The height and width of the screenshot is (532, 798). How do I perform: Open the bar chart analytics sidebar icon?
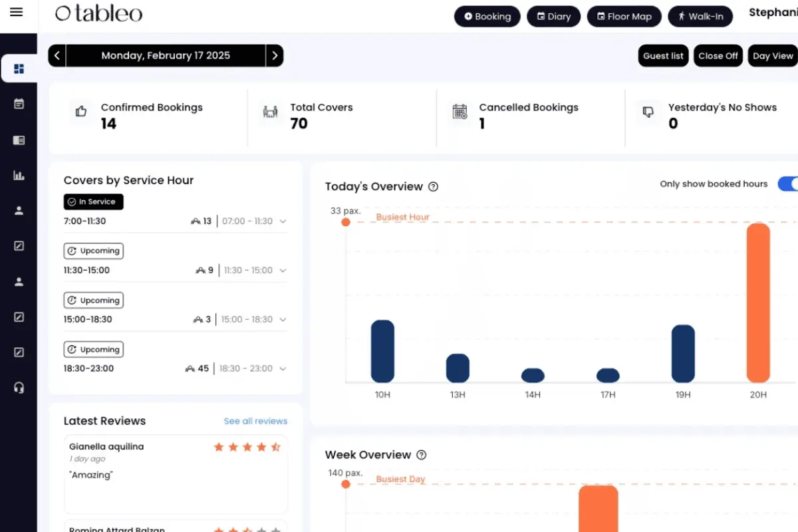point(19,176)
